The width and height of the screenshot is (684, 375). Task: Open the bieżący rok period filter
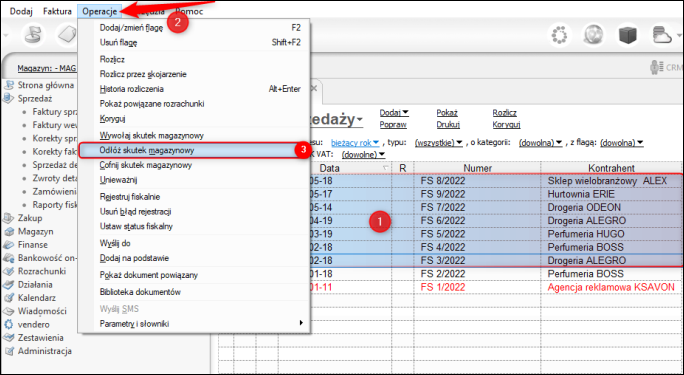click(x=355, y=143)
